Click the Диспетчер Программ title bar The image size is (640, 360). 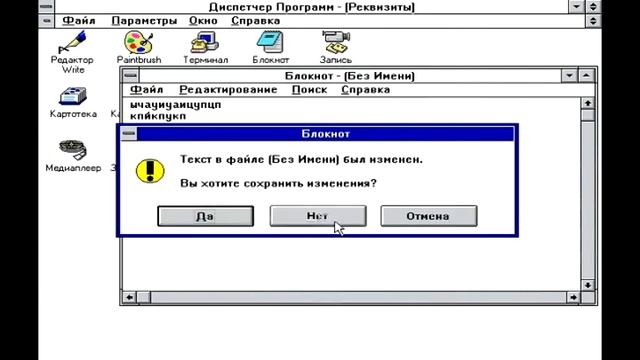click(311, 7)
